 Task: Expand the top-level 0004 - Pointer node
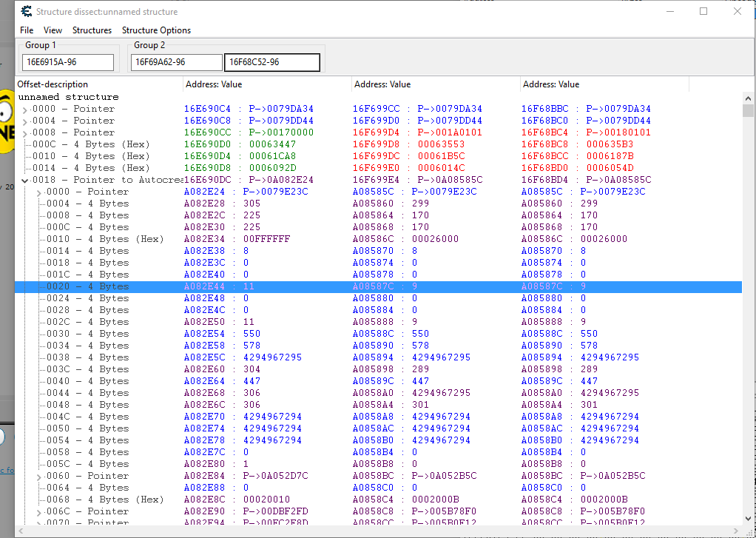[25, 121]
